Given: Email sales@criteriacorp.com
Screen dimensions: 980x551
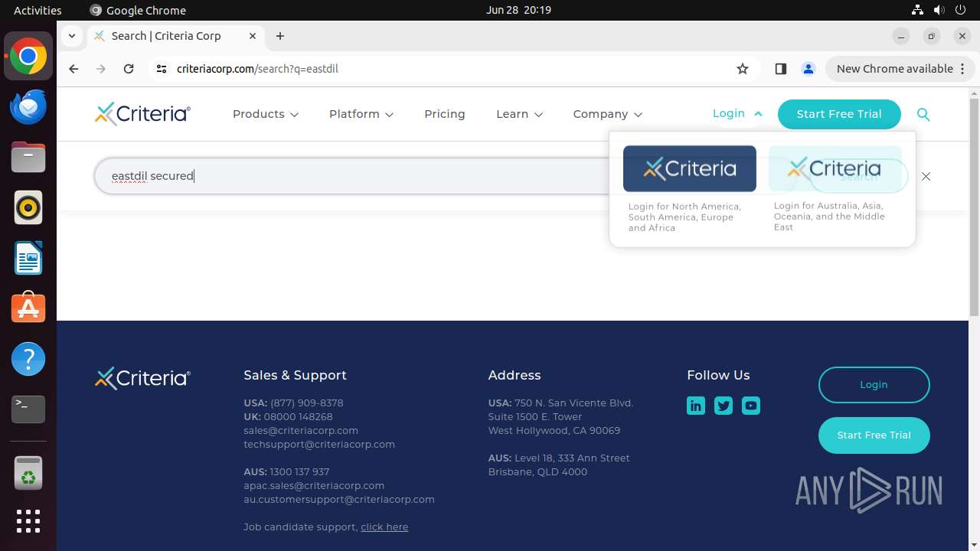Looking at the screenshot, I should click(301, 430).
